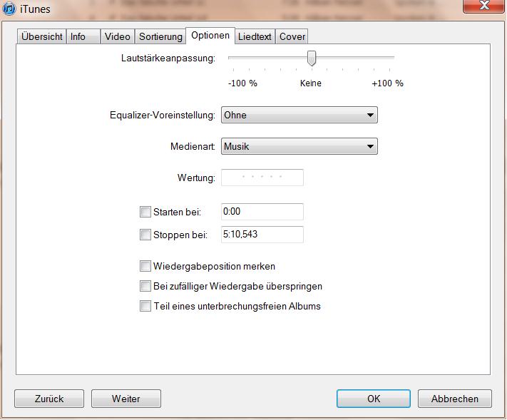Click the stop time field showing 5:10,543
The height and width of the screenshot is (420, 507).
coord(262,235)
